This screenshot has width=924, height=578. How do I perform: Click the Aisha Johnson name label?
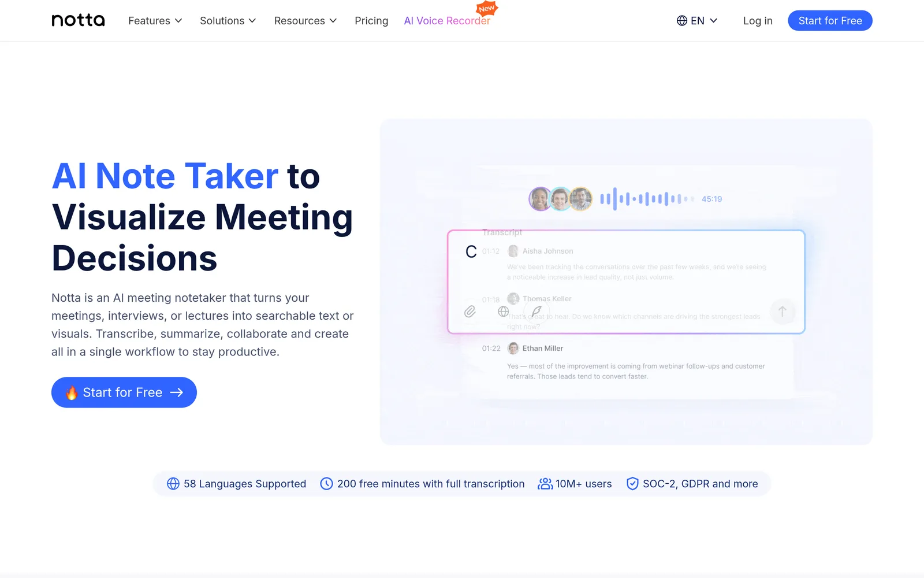click(548, 251)
